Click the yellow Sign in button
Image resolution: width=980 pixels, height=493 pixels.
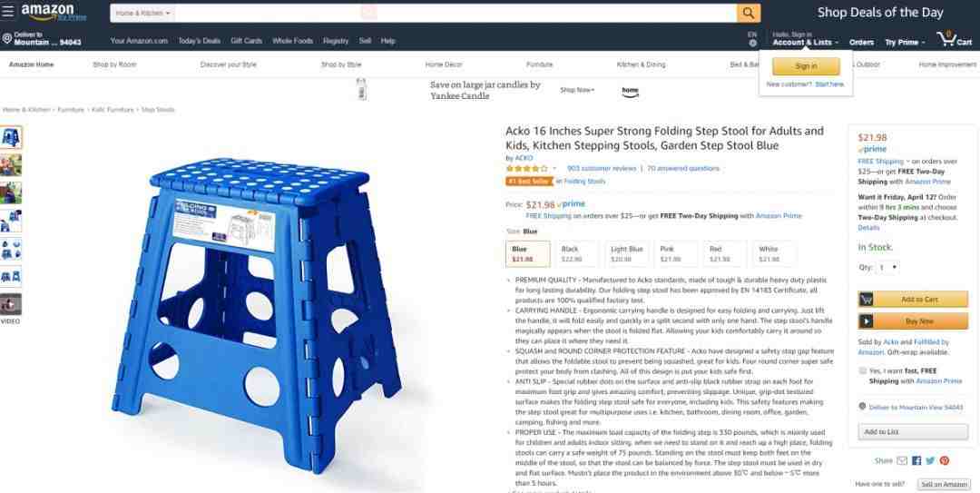pos(807,66)
